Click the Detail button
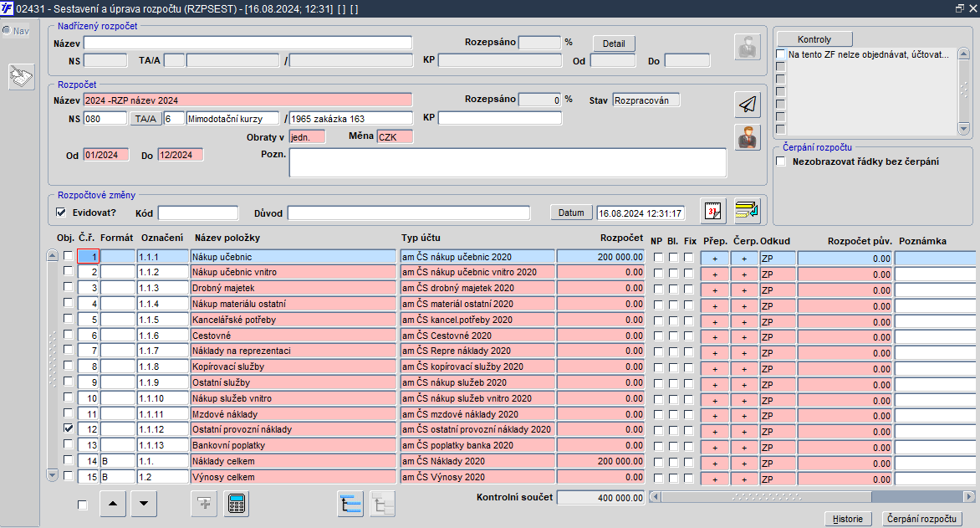980x528 pixels. click(x=614, y=44)
